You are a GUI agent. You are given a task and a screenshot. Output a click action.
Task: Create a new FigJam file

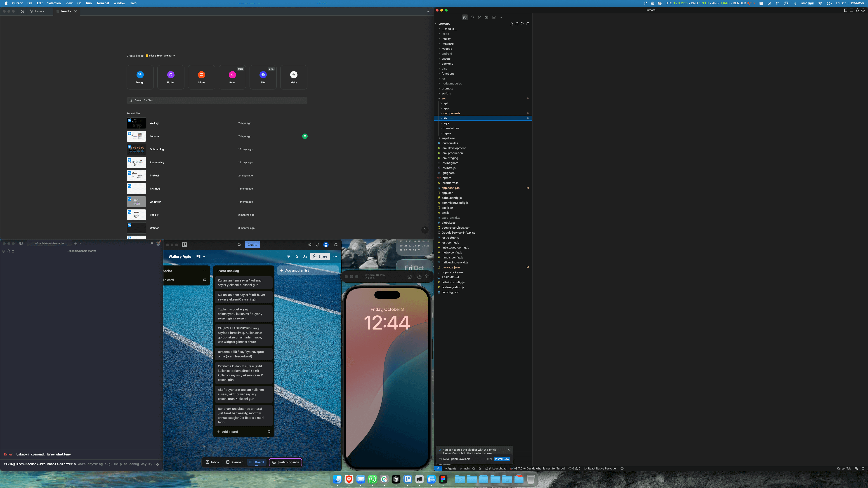171,77
